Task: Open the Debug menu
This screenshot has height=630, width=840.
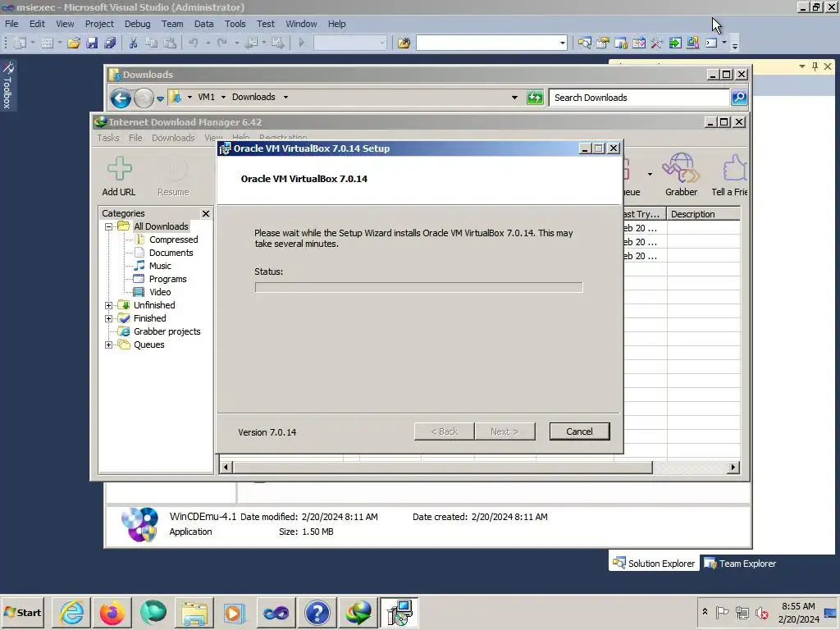Action: click(x=137, y=24)
